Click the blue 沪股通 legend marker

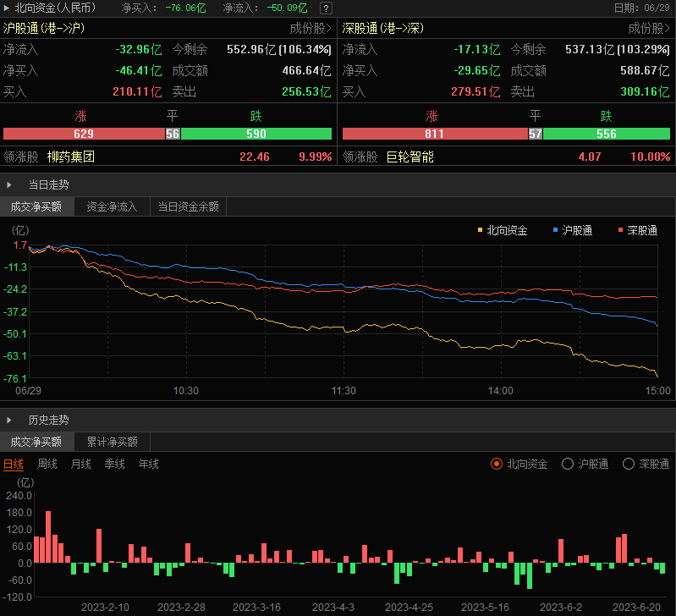pos(556,230)
